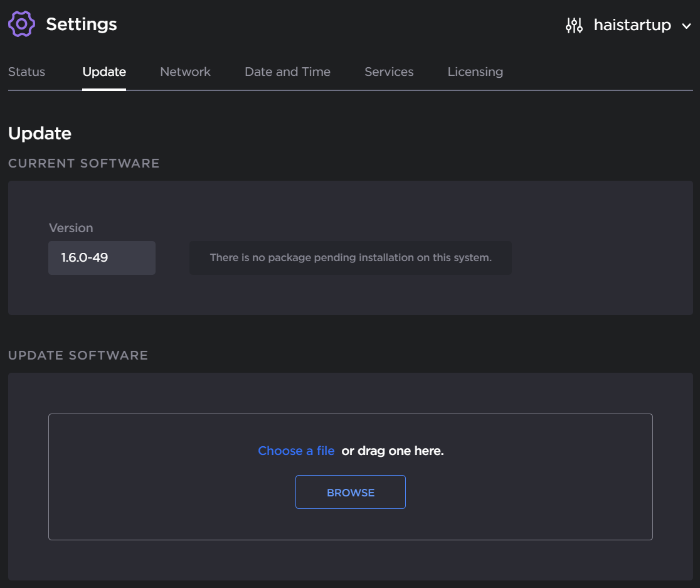Viewport: 700px width, 588px height.
Task: Click the CURRENT SOFTWARE section header
Action: (83, 163)
